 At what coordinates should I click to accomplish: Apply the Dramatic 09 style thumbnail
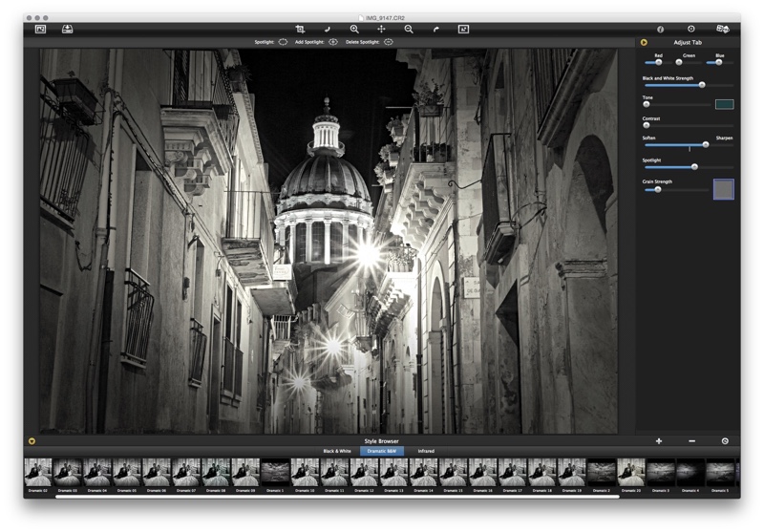tap(245, 473)
